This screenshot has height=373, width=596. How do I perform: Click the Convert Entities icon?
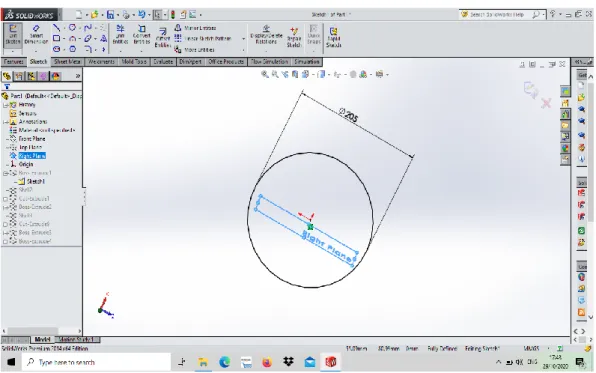pos(141,35)
